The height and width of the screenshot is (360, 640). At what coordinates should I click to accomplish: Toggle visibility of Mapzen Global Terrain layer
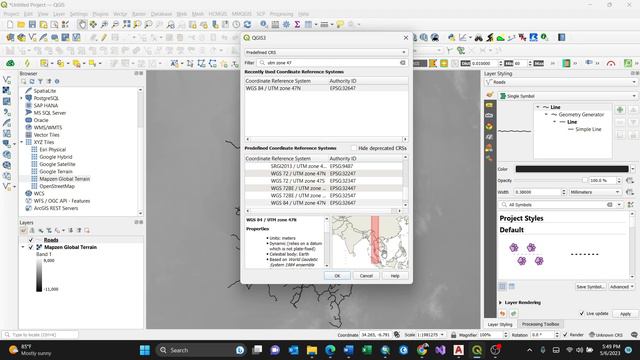(x=31, y=247)
